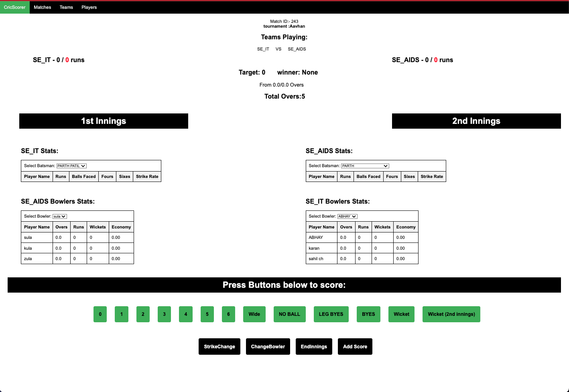569x392 pixels.
Task: Open the PARTH batsman dropdown for SE_AIDS
Action: [364, 166]
